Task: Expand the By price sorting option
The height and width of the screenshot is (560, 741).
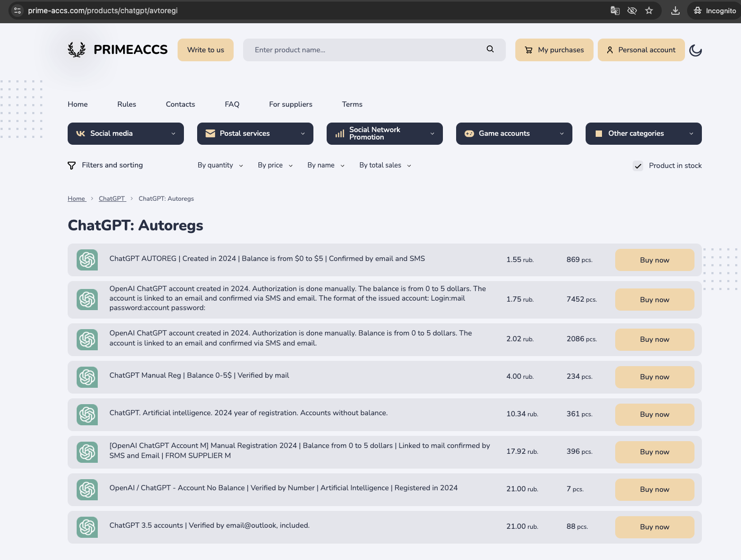Action: point(275,165)
